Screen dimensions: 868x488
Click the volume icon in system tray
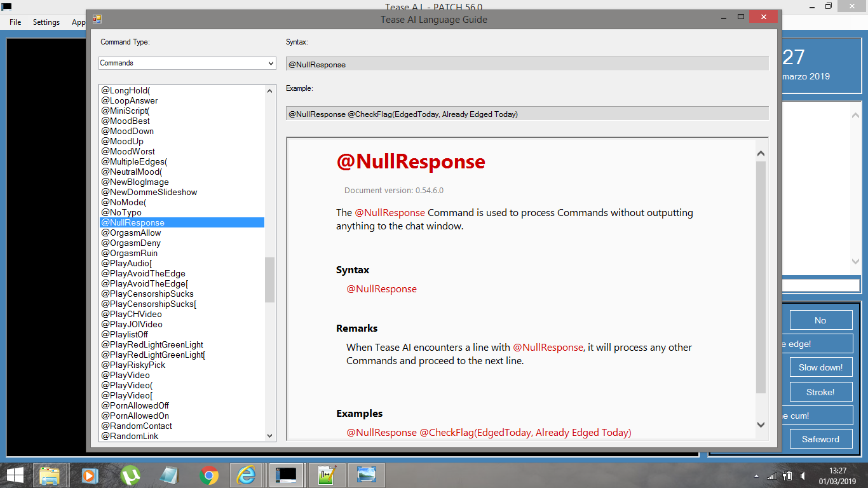click(x=804, y=475)
